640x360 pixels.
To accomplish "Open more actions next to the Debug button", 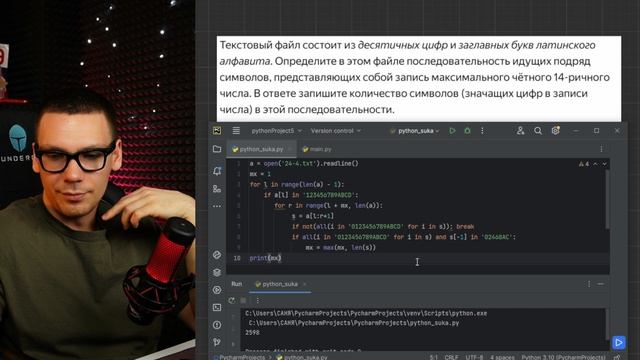I will (482, 131).
